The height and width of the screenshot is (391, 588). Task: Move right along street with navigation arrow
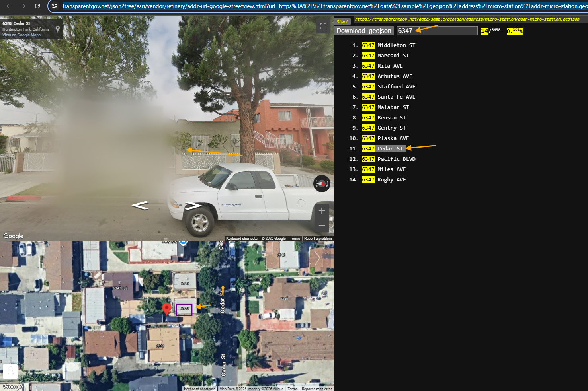[193, 206]
